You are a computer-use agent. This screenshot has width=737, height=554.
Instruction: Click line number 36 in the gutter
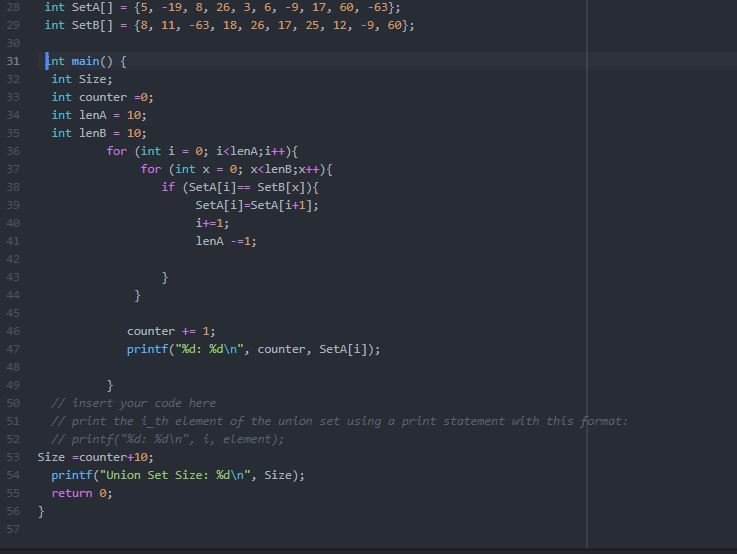(x=13, y=151)
